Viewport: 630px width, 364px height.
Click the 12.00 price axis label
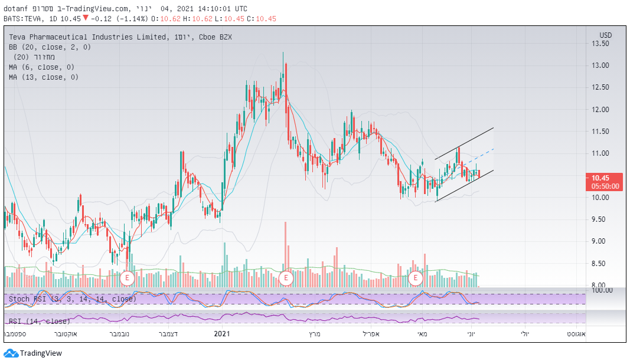tap(600, 109)
